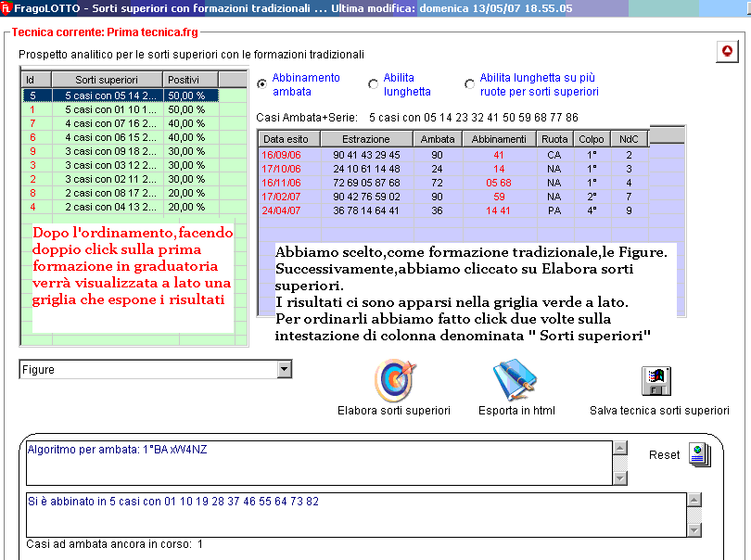Select the row with Id 5 in green grid
751x560 pixels.
tap(121, 95)
